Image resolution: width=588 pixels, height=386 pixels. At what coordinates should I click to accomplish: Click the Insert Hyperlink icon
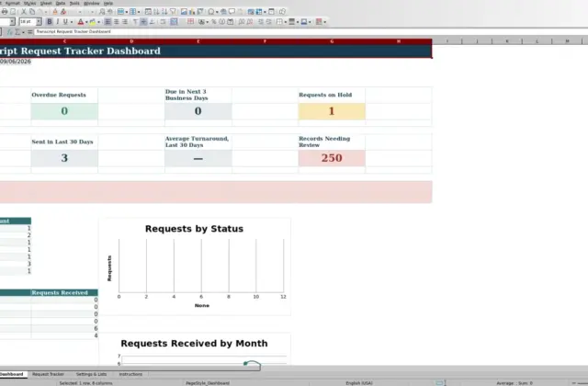223,11
